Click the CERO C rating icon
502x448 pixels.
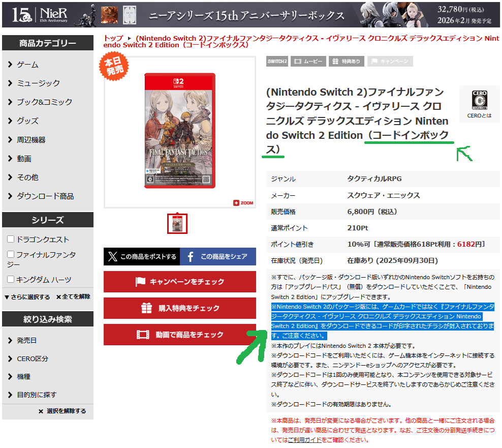pos(479,100)
